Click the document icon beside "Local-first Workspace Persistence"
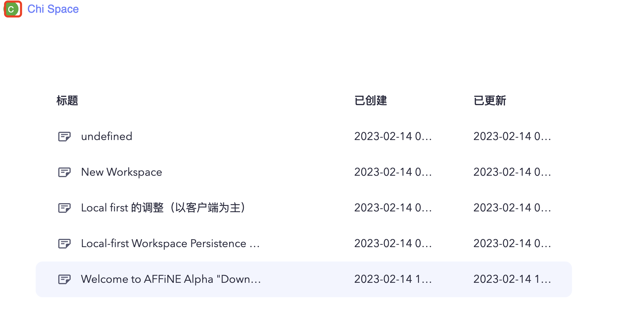The height and width of the screenshot is (313, 644). (x=64, y=243)
